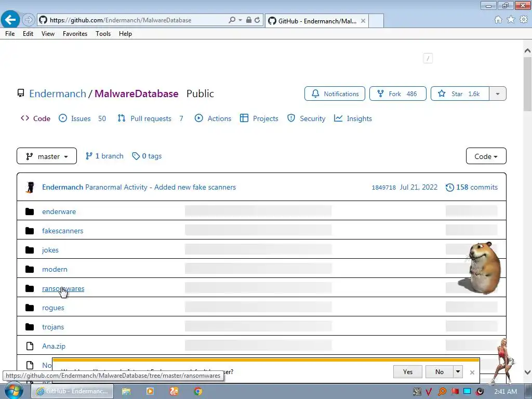Dismiss the default browser notification bar
The image size is (532, 399).
pos(472,373)
